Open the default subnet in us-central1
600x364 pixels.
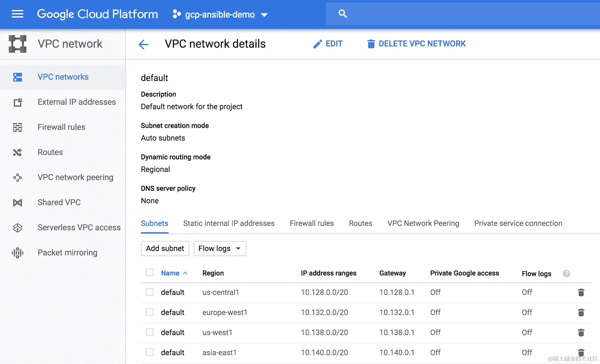click(173, 292)
